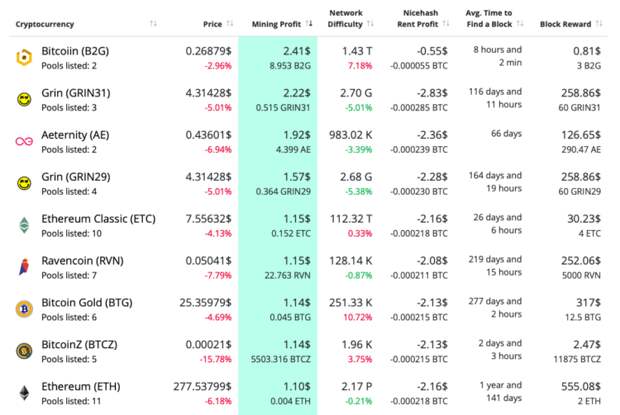This screenshot has width=620, height=415.
Task: Click the Ethereum ETH diamond logo
Action: [x=24, y=393]
